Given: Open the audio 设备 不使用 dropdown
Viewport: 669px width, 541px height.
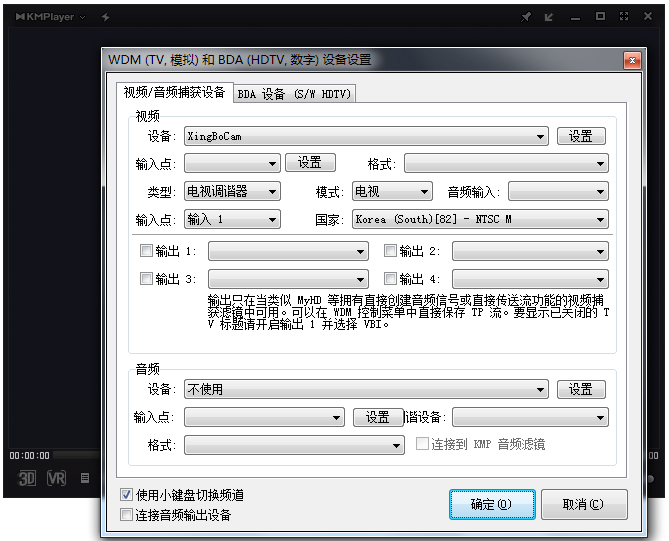Looking at the screenshot, I should point(366,389).
